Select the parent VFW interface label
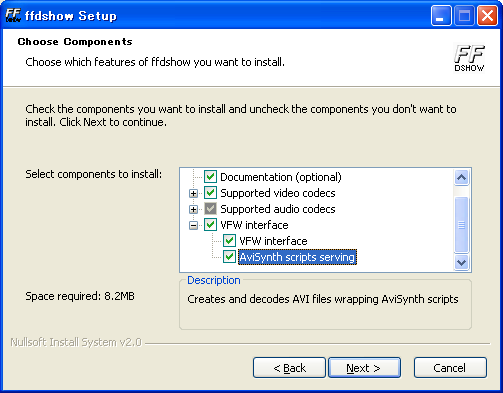Screen dimensions: 503x393 (x=254, y=225)
